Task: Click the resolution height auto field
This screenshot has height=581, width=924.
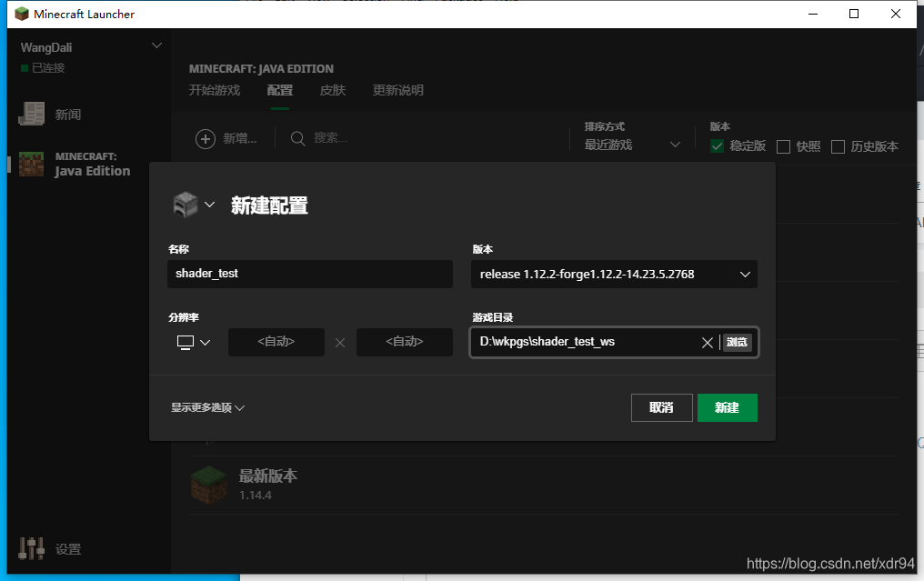Action: coord(405,342)
